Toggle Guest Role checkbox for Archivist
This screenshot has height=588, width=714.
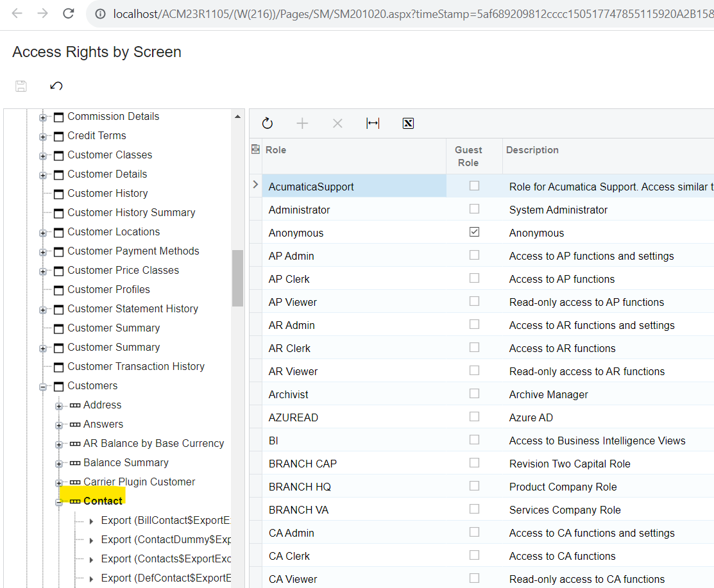[x=475, y=393]
